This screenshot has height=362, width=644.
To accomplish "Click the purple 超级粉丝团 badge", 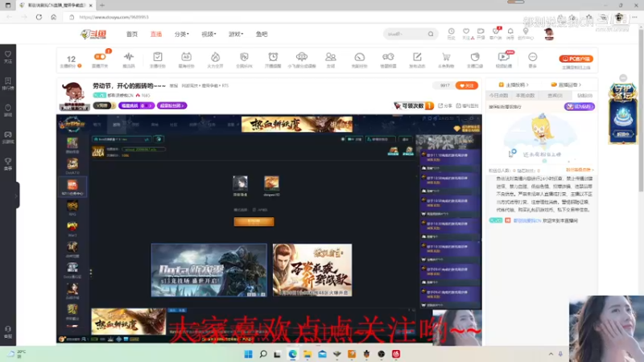I will [171, 105].
